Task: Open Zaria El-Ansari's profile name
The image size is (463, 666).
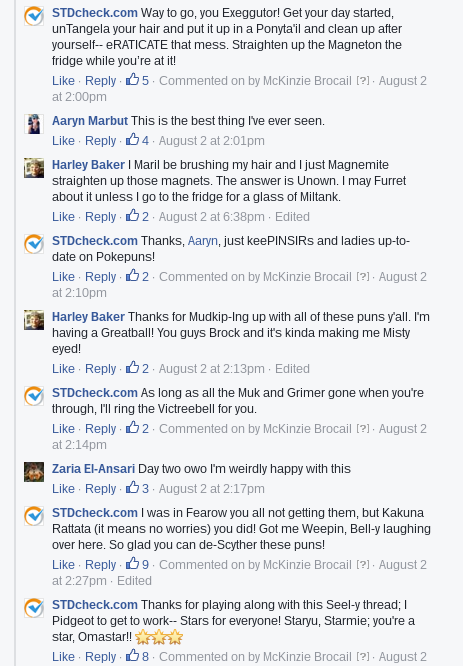Action: [93, 469]
